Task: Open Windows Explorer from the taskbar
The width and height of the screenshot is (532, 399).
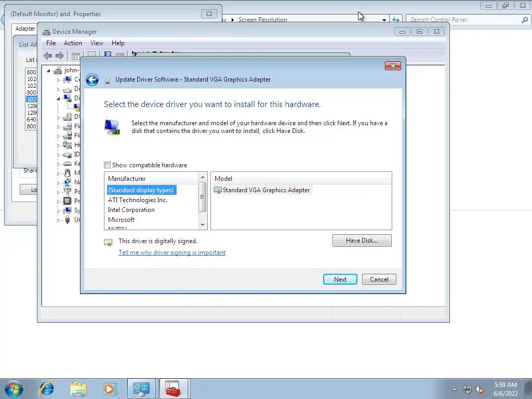Action: click(x=78, y=389)
